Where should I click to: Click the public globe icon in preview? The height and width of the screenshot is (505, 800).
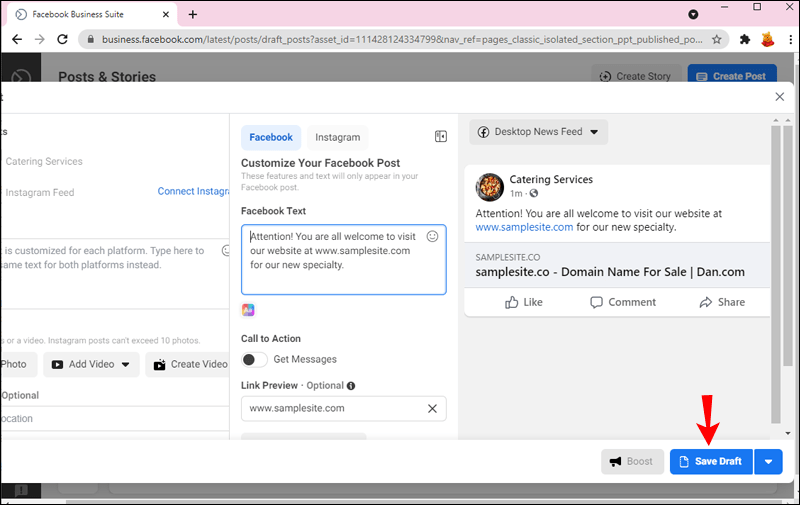tap(534, 193)
